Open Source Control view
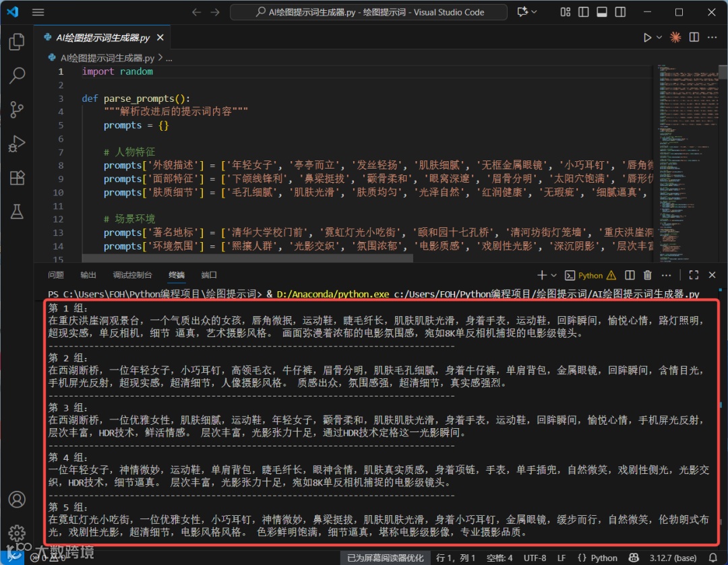The height and width of the screenshot is (565, 728). point(17,110)
